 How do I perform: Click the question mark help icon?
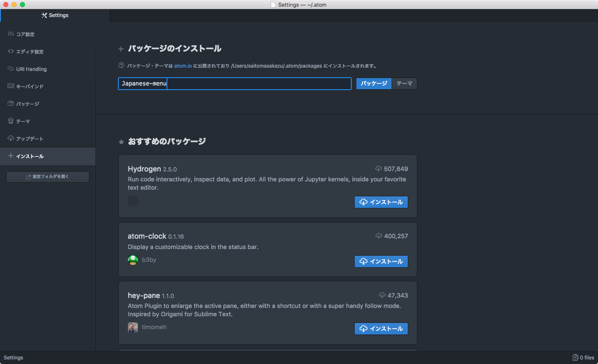tap(121, 65)
